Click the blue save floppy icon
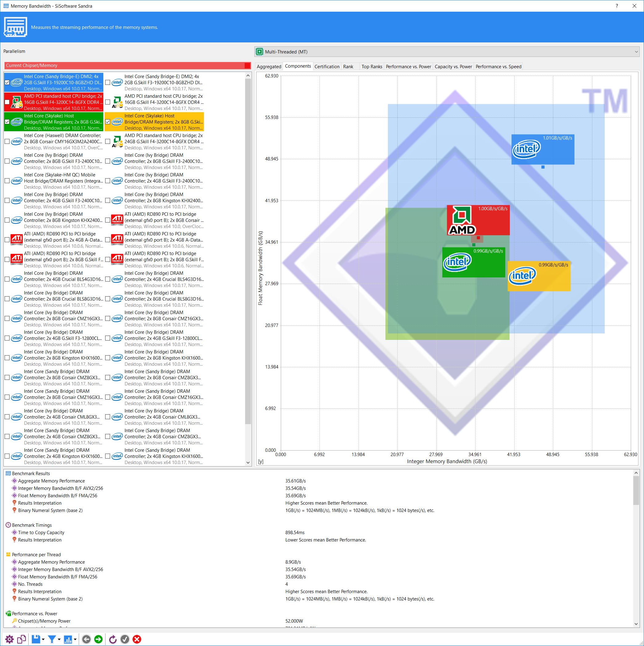Screen dimensions: 644x646 coord(36,639)
